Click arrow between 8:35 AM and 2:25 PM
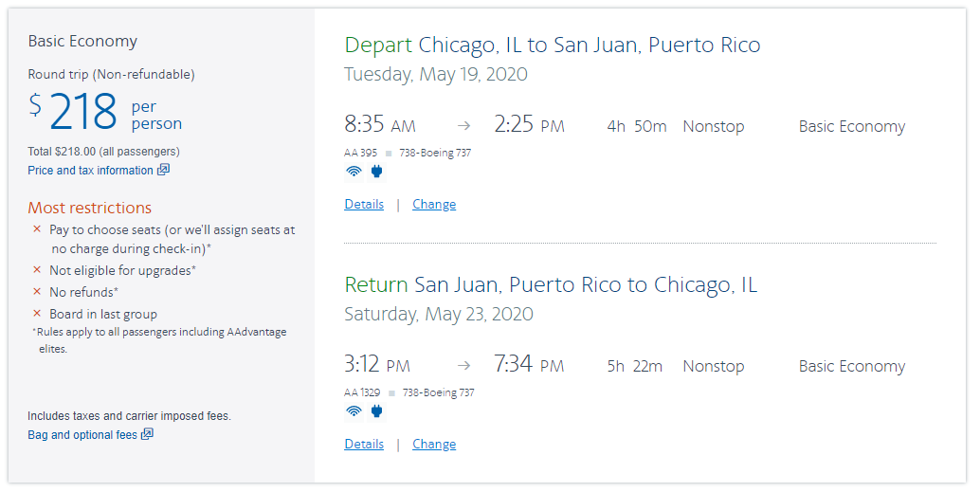 pyautogui.click(x=463, y=126)
